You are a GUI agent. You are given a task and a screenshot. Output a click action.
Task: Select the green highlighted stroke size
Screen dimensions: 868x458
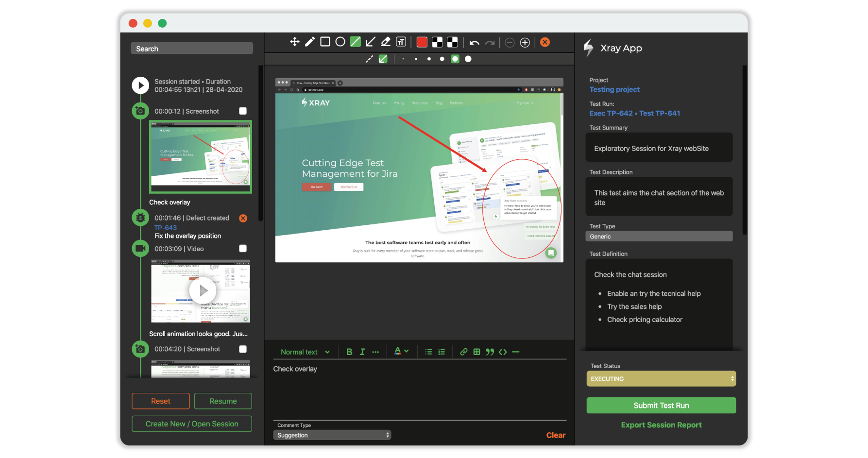click(x=455, y=59)
